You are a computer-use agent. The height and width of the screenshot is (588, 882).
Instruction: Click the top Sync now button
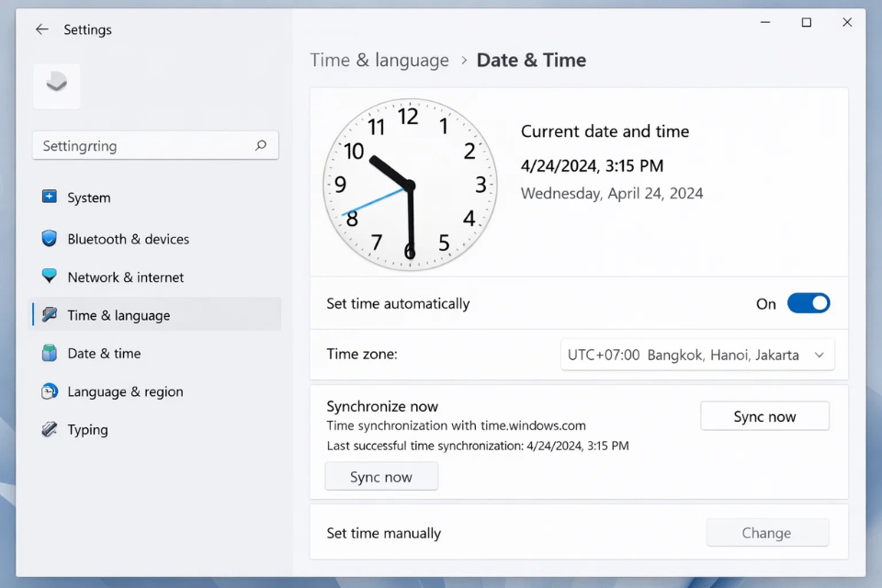click(764, 415)
